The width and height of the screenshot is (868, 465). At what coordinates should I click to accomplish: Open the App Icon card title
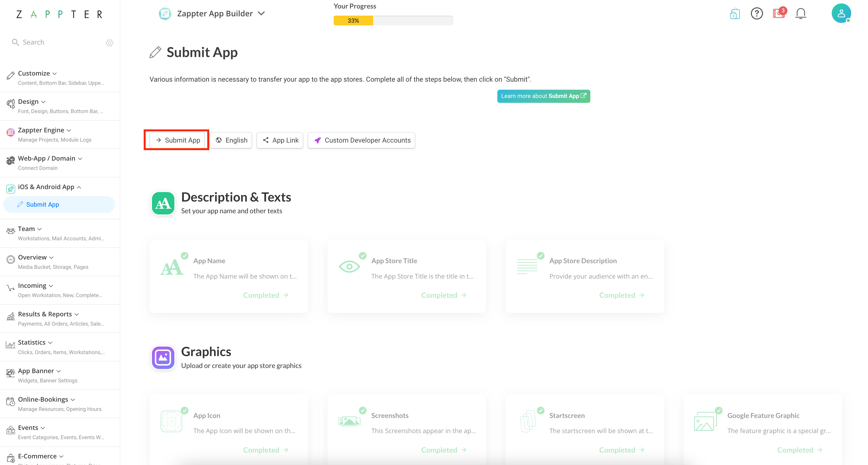pos(207,416)
